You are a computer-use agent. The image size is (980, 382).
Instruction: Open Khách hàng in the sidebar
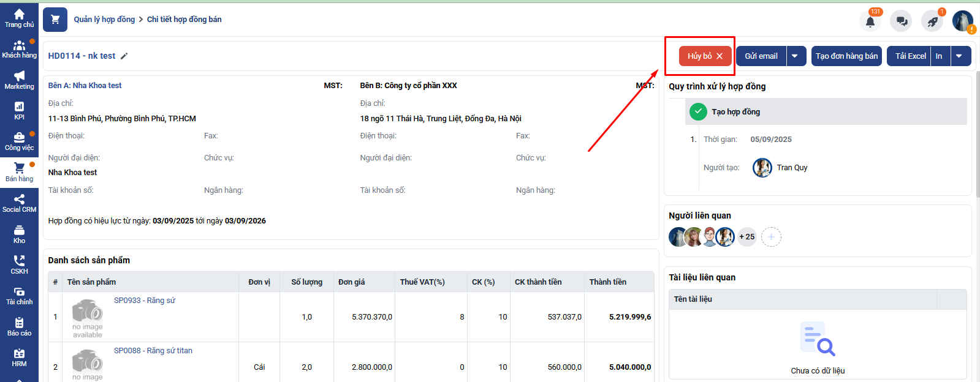coord(19,49)
